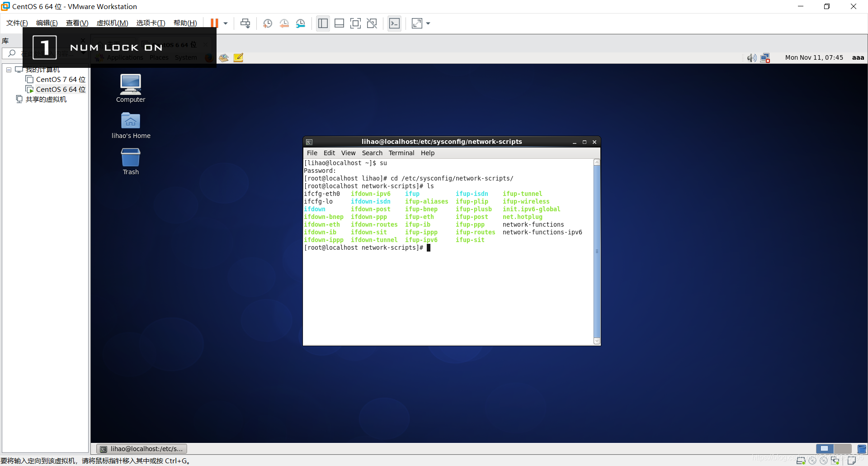Click the date and time clock

pyautogui.click(x=814, y=57)
